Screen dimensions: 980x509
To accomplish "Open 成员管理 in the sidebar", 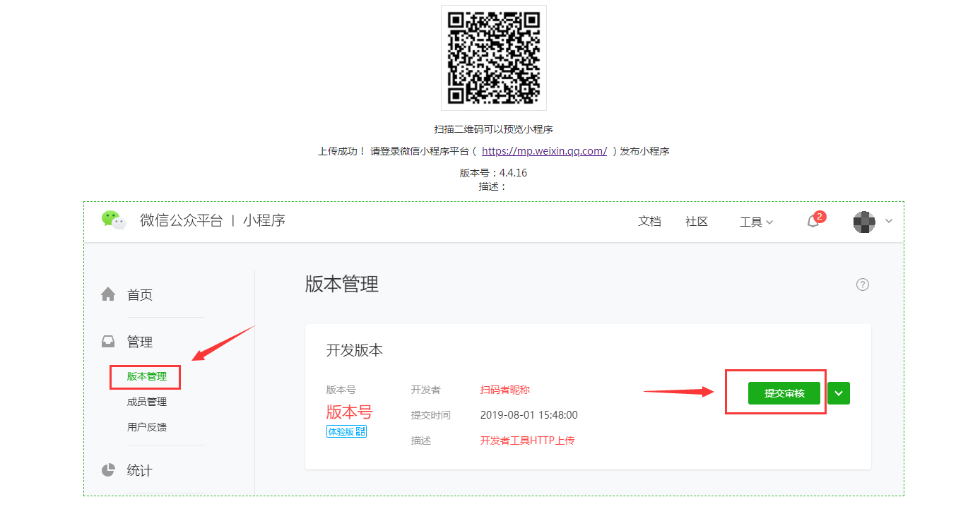I will point(147,402).
